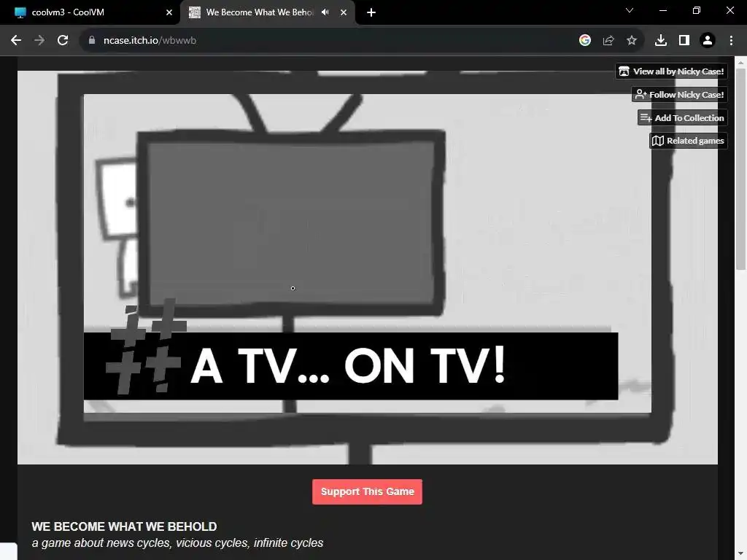Open the tab search chevron

point(630,10)
